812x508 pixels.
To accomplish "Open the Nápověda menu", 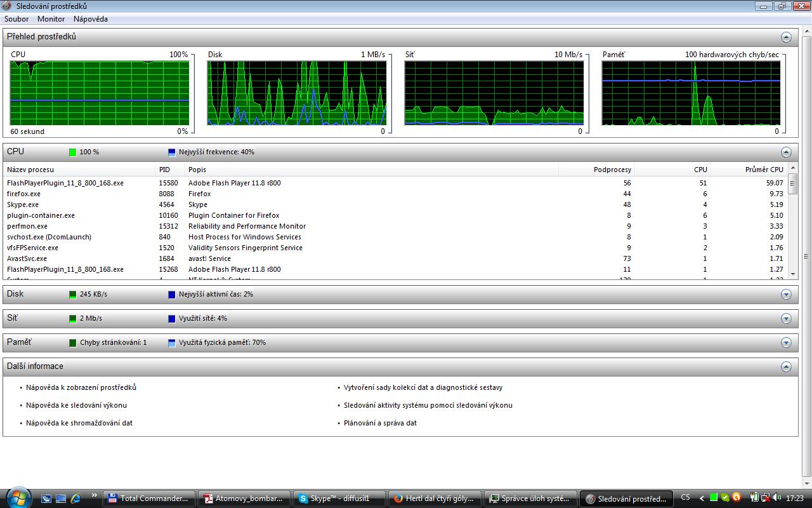I will click(90, 19).
